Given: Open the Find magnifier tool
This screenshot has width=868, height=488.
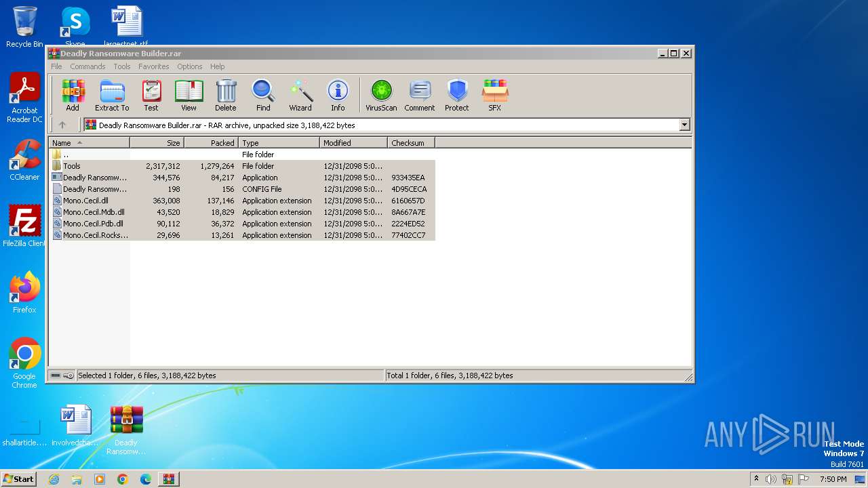Looking at the screenshot, I should [263, 95].
